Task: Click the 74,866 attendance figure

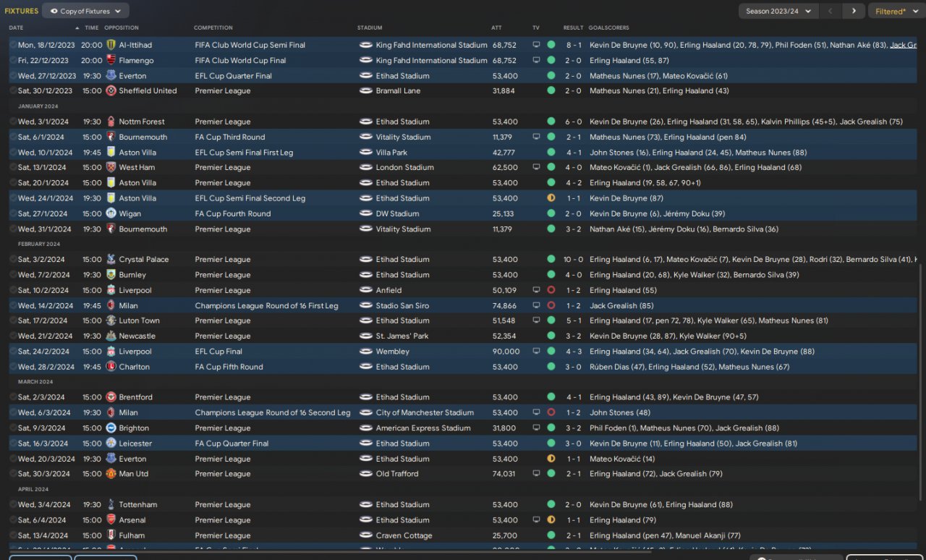Action: coord(505,306)
